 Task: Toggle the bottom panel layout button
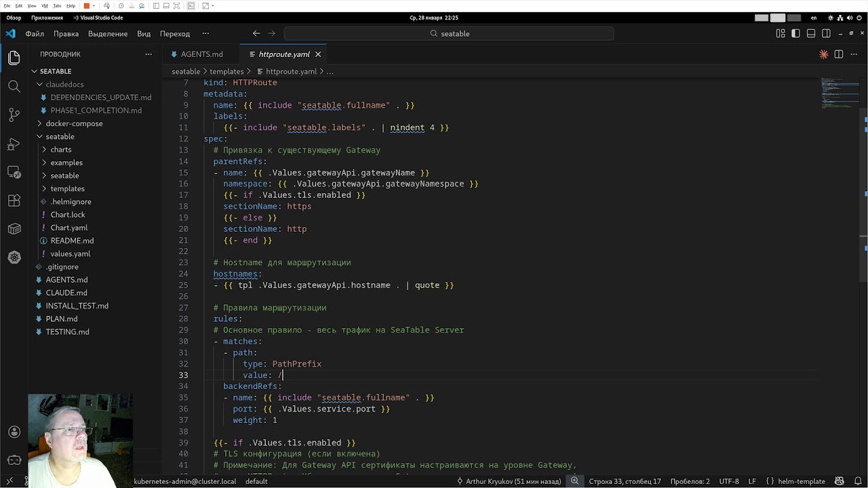click(x=811, y=33)
